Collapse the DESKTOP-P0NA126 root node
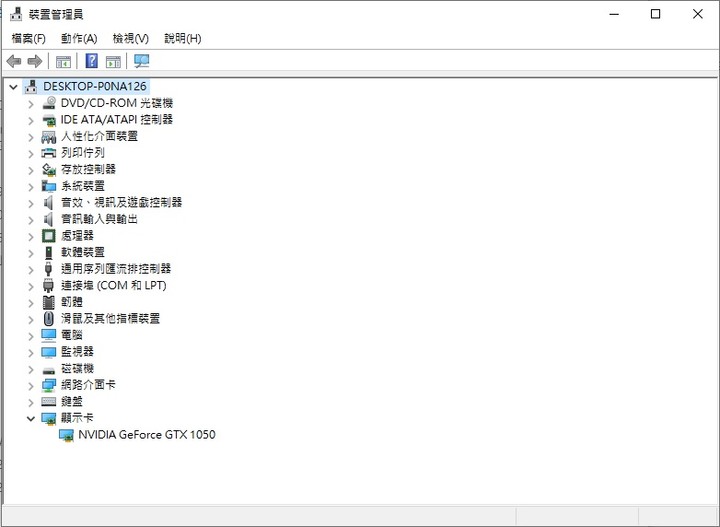 (13, 86)
